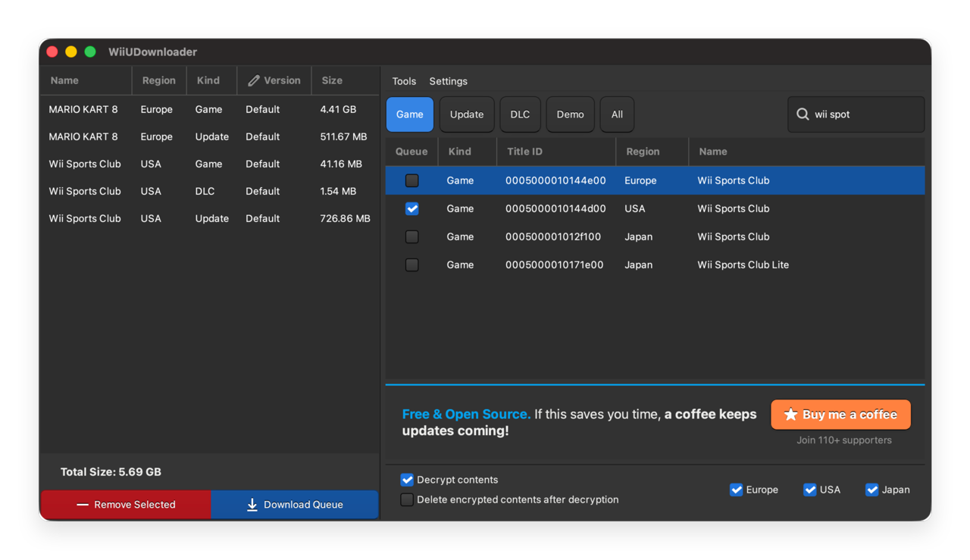Sort queue list by Size header

click(345, 80)
